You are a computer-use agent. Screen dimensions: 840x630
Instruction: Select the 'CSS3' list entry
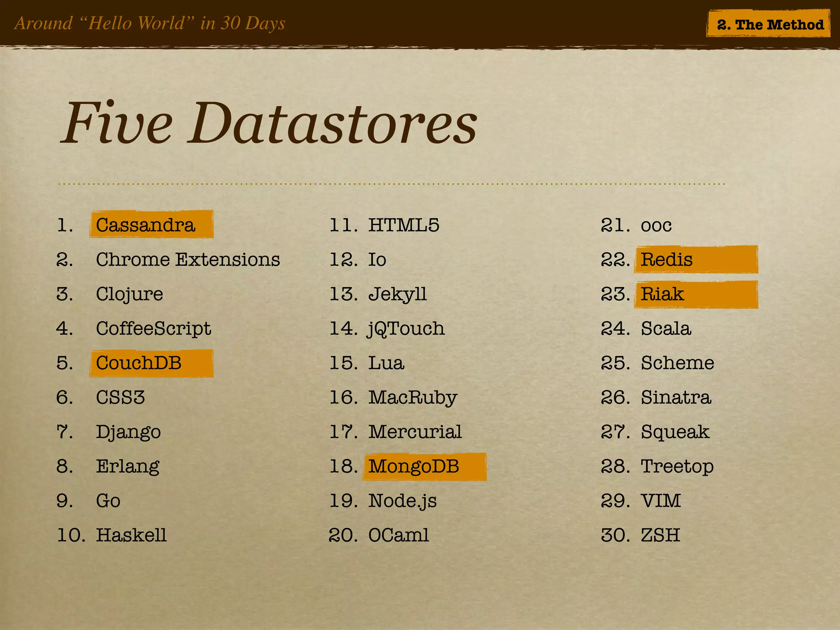click(120, 397)
